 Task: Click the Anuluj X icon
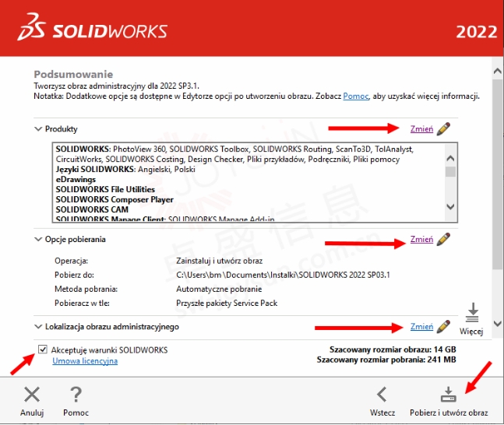tap(32, 395)
